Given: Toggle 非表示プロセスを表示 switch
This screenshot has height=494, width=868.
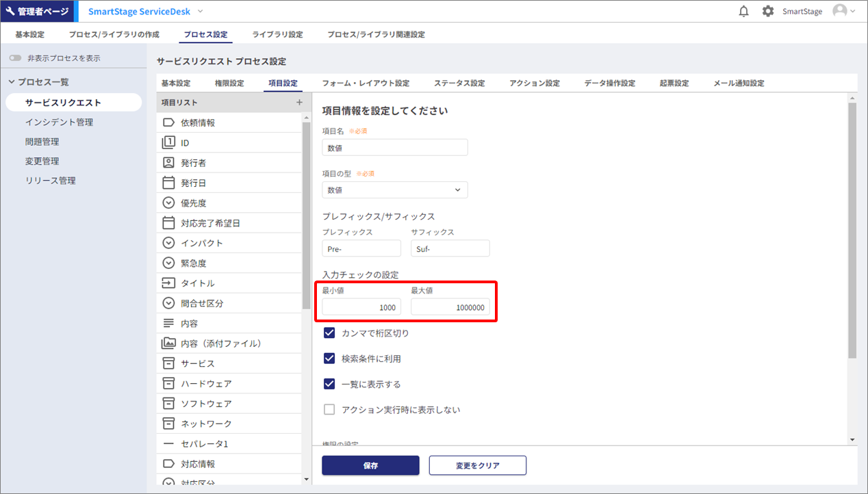Looking at the screenshot, I should [x=15, y=59].
